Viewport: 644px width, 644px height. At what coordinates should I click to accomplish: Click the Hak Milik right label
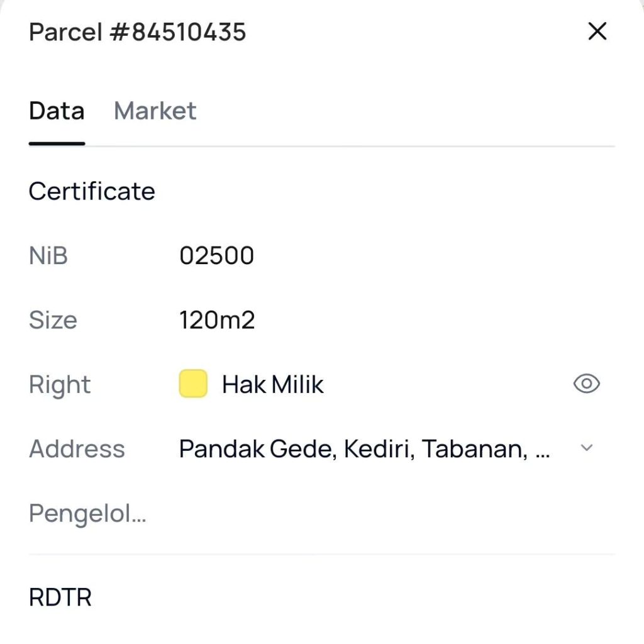click(273, 384)
